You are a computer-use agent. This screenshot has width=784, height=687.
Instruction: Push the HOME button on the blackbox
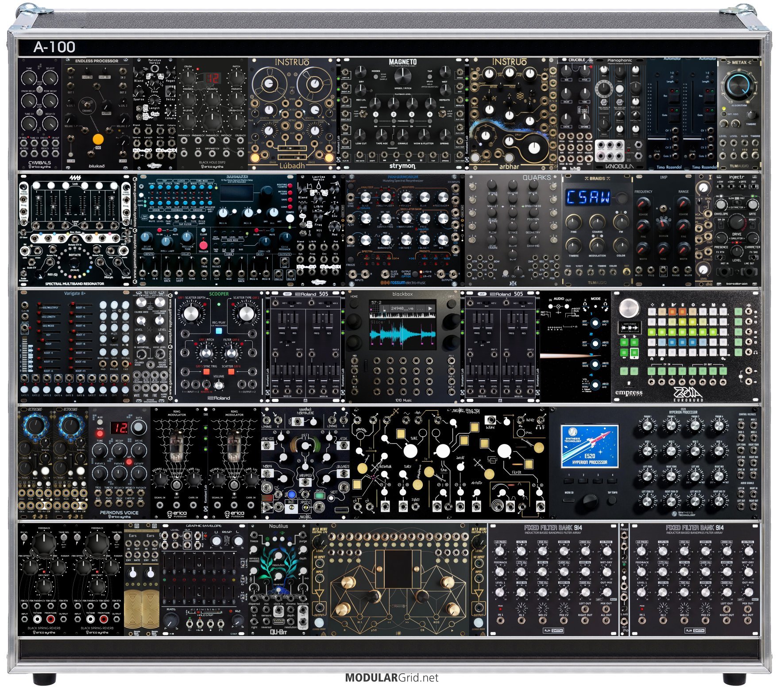pos(354,303)
